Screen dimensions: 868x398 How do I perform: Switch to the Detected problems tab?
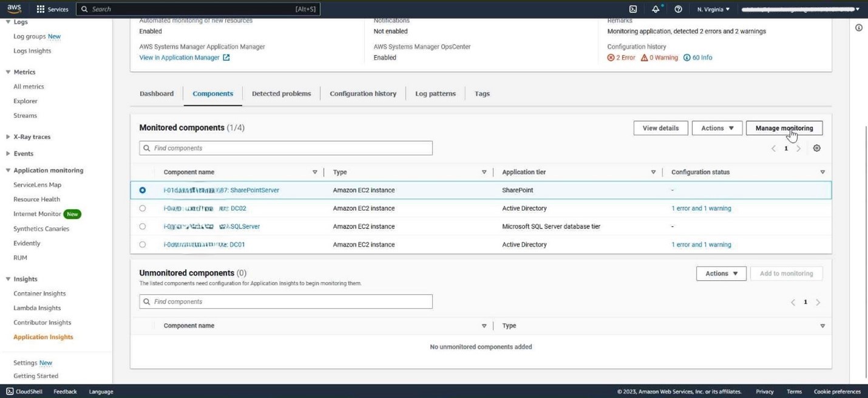pyautogui.click(x=281, y=94)
